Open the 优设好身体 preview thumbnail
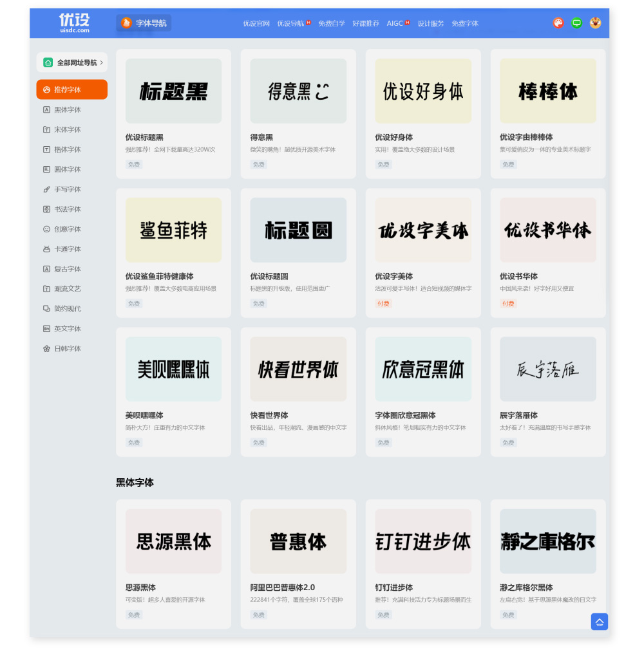Viewport: 644px width, 650px height. point(423,91)
